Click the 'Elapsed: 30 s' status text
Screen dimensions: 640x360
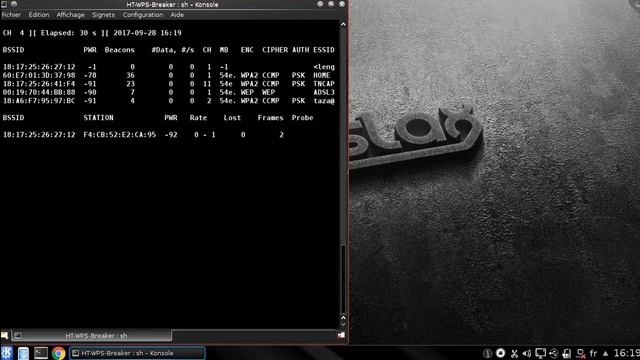click(69, 33)
